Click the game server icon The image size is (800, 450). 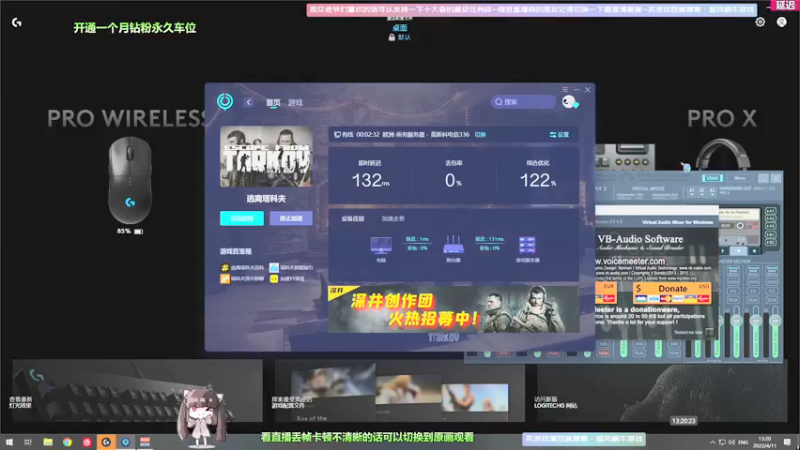click(527, 245)
